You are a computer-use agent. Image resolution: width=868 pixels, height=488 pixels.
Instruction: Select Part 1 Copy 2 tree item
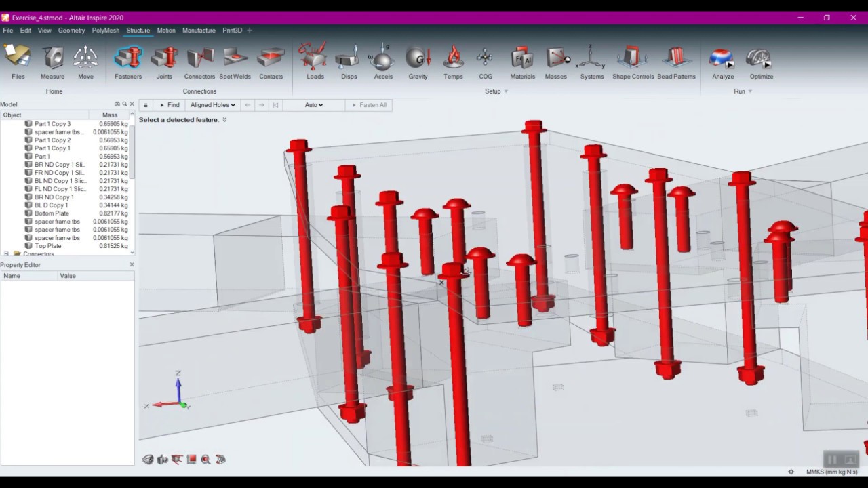[52, 140]
